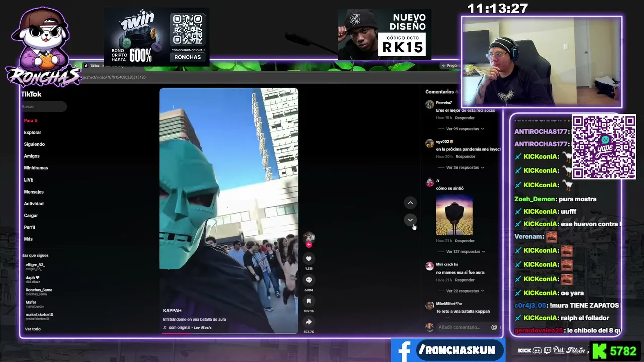644x362 pixels.
Task: Open the KAPPAH creator name on the video
Action: coord(172,311)
